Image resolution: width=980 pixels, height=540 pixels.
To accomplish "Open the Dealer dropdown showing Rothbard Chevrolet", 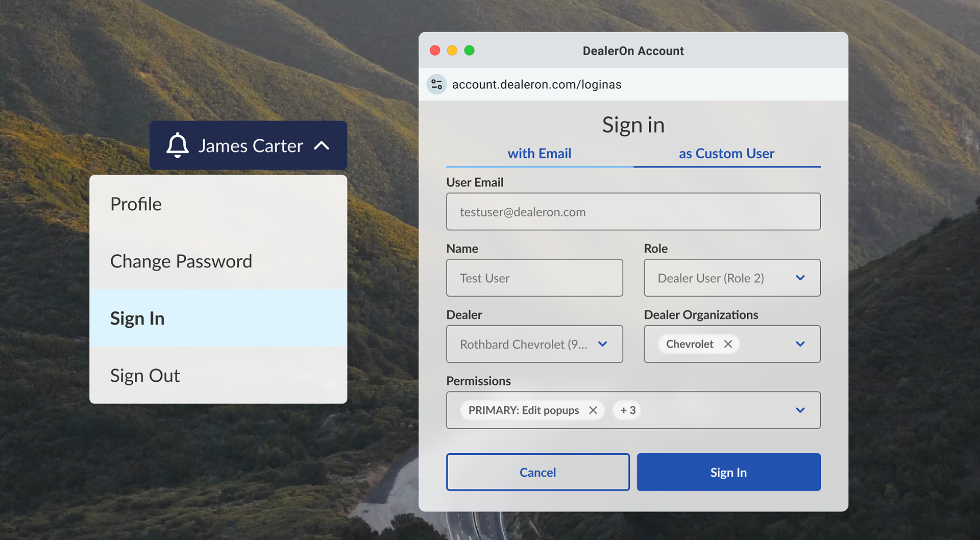I will point(534,344).
